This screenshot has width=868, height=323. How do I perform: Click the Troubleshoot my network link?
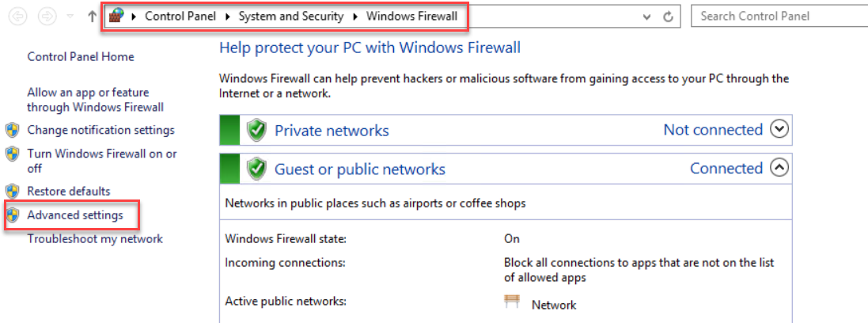pyautogui.click(x=95, y=239)
